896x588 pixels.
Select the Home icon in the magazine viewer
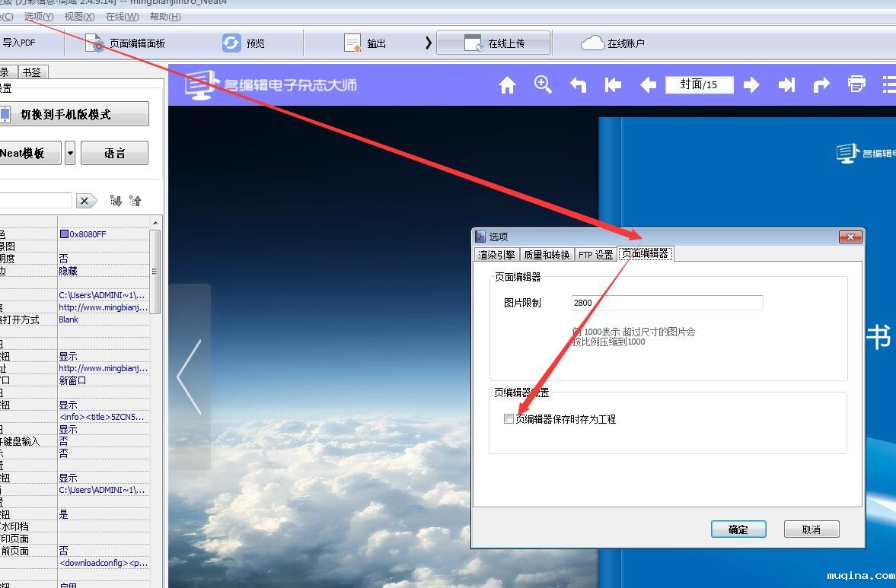click(507, 84)
